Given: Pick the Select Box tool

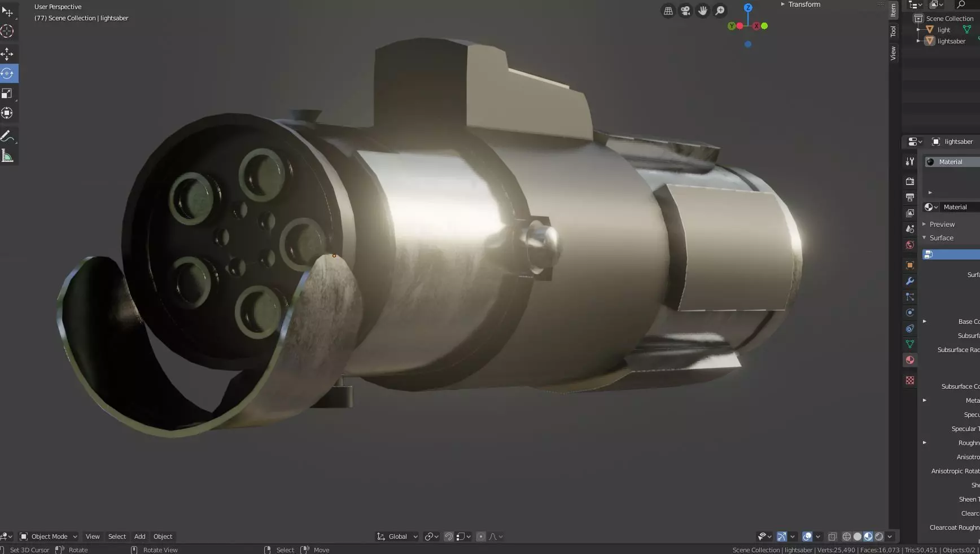Looking at the screenshot, I should [x=7, y=11].
